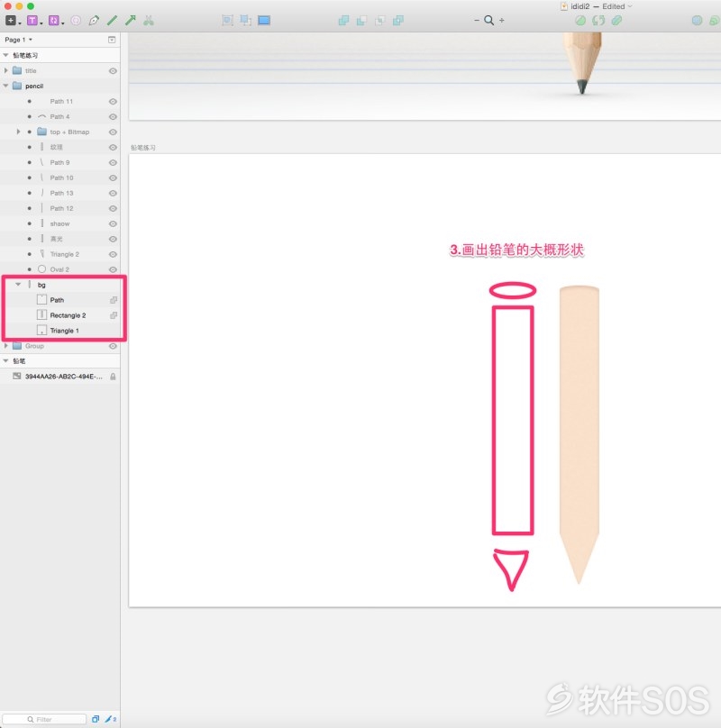Click the green Edit shape icon
721x728 pixels.
tap(580, 21)
